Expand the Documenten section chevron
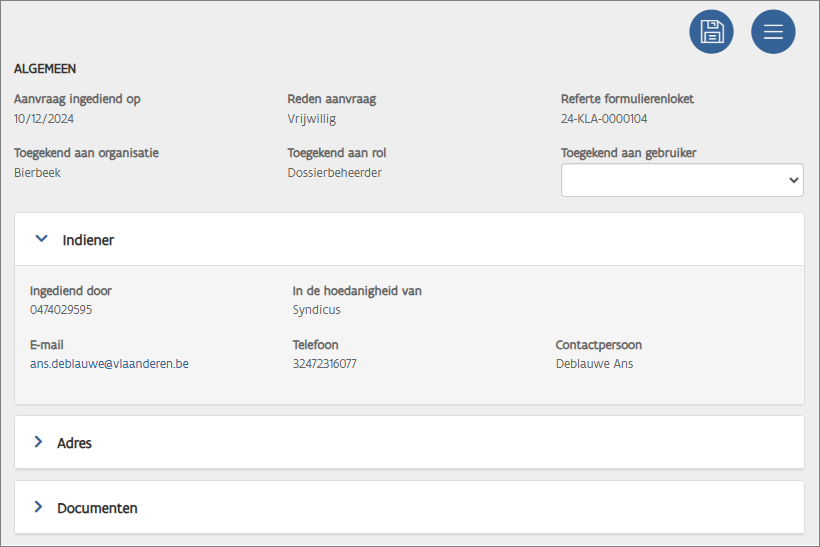The height and width of the screenshot is (547, 820). [x=38, y=507]
